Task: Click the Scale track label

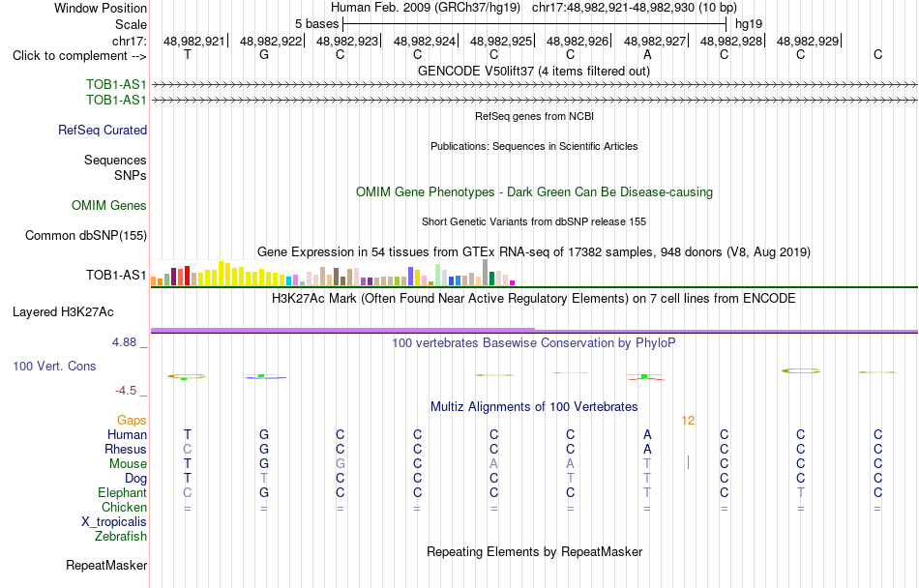Action: point(131,24)
